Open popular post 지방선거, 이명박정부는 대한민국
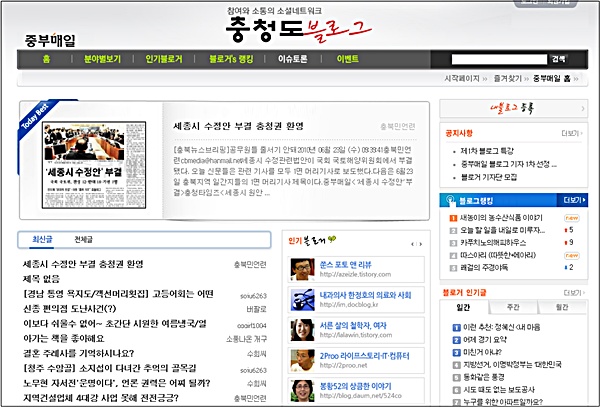This screenshot has width=600, height=407. [512, 365]
